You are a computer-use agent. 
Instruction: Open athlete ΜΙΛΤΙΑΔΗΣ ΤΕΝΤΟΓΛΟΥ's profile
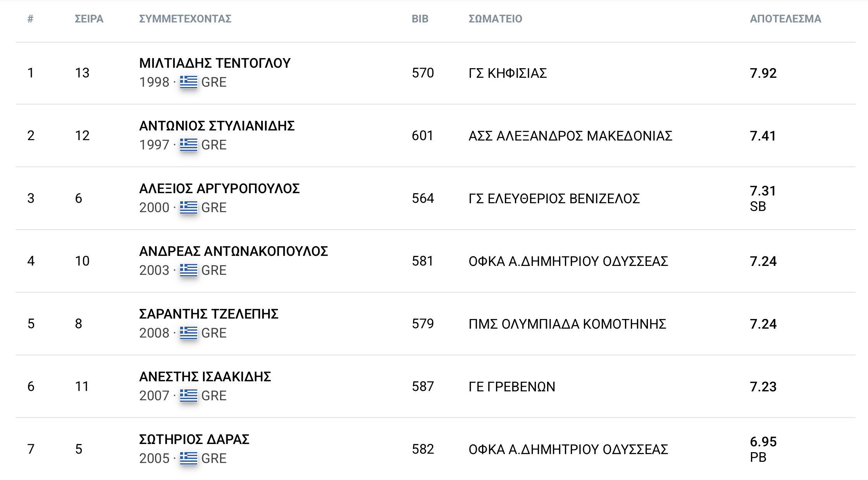[215, 63]
